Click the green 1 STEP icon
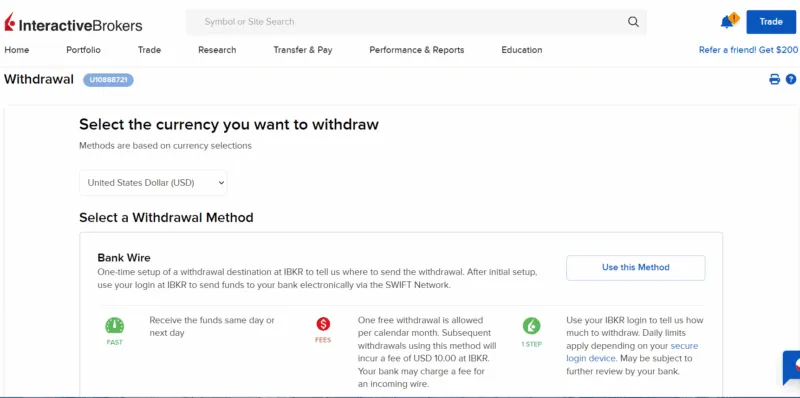 tap(531, 326)
